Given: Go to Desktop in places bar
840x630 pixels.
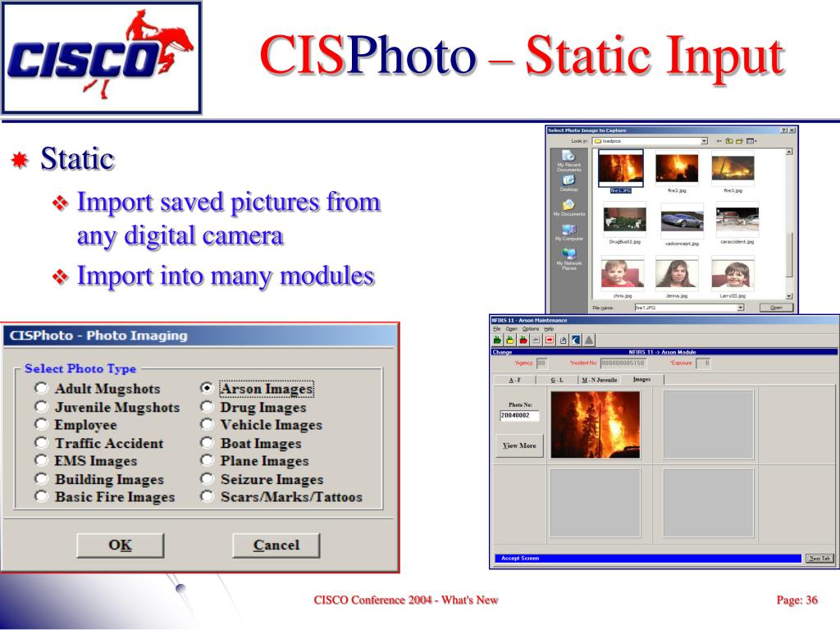Looking at the screenshot, I should coord(569,183).
